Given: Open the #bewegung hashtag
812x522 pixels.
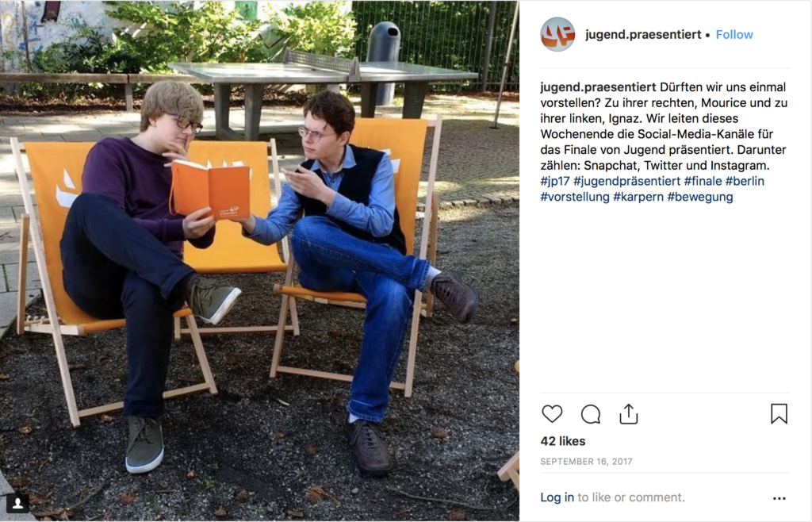Looking at the screenshot, I should click(x=700, y=197).
